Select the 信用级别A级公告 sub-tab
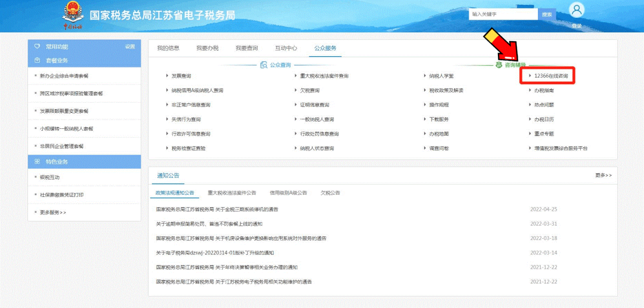 [289, 193]
